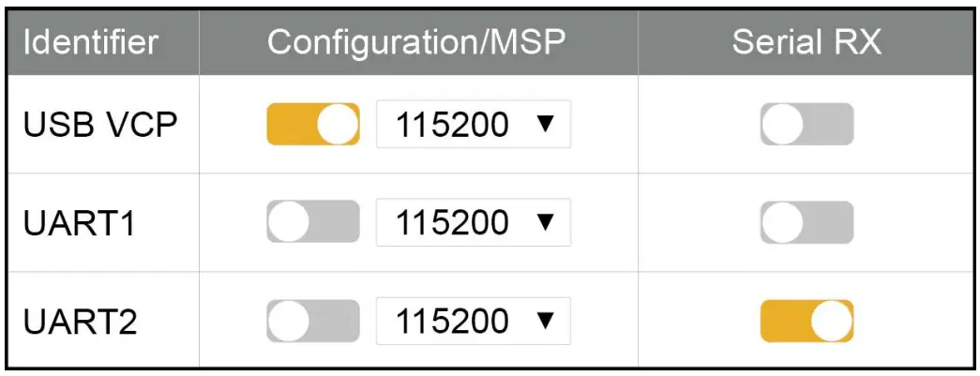
Task: Enable the UART2 Configuration/MSP toggle
Action: 313,323
